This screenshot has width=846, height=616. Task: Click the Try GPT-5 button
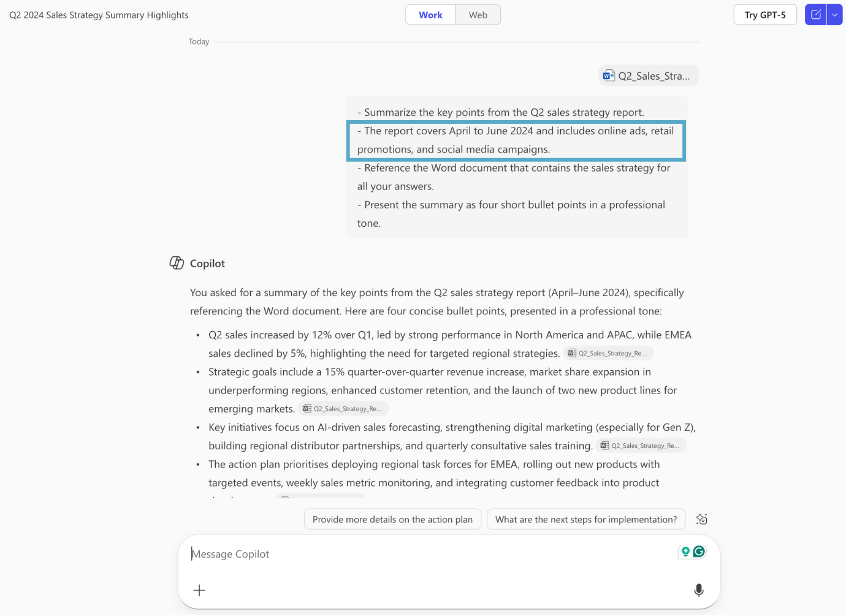point(764,15)
